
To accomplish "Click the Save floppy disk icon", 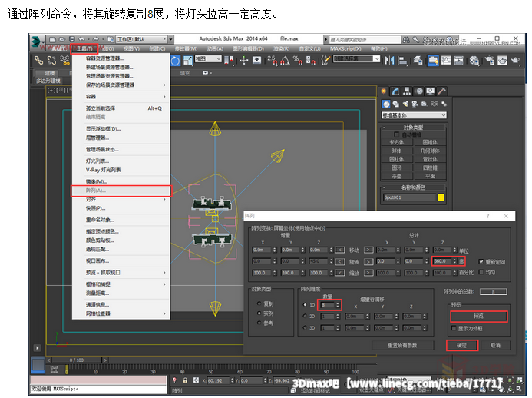I will point(71,39).
